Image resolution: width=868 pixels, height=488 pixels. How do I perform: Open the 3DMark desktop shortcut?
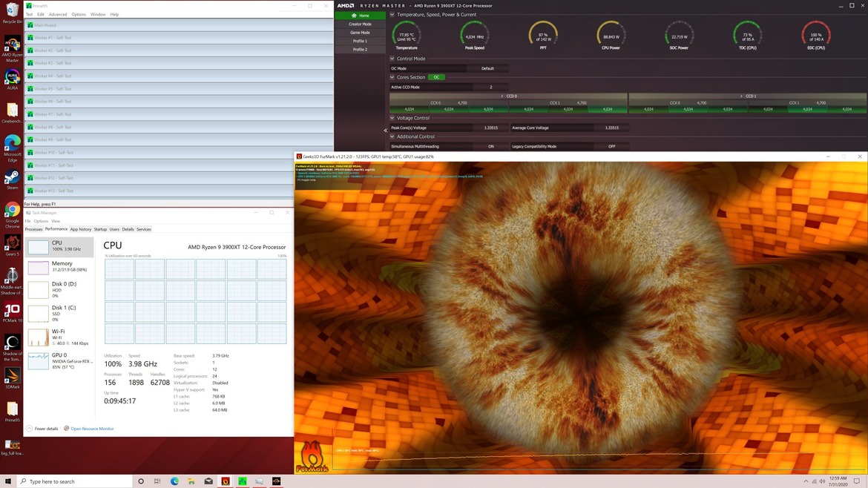12,378
